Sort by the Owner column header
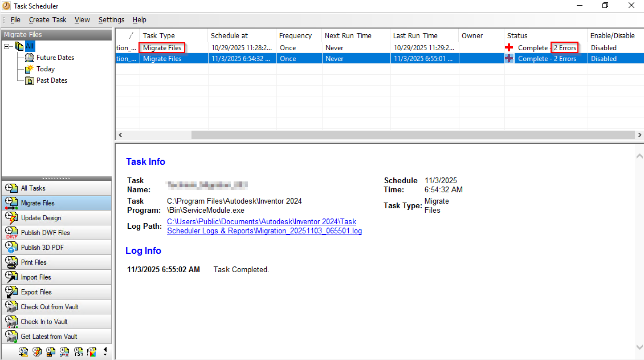 (482, 36)
